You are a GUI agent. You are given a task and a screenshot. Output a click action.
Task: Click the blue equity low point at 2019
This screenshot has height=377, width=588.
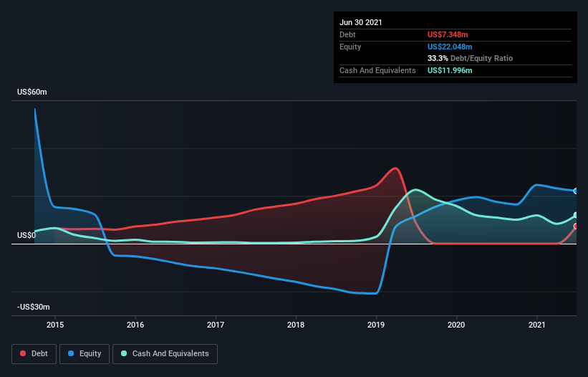tap(375, 293)
